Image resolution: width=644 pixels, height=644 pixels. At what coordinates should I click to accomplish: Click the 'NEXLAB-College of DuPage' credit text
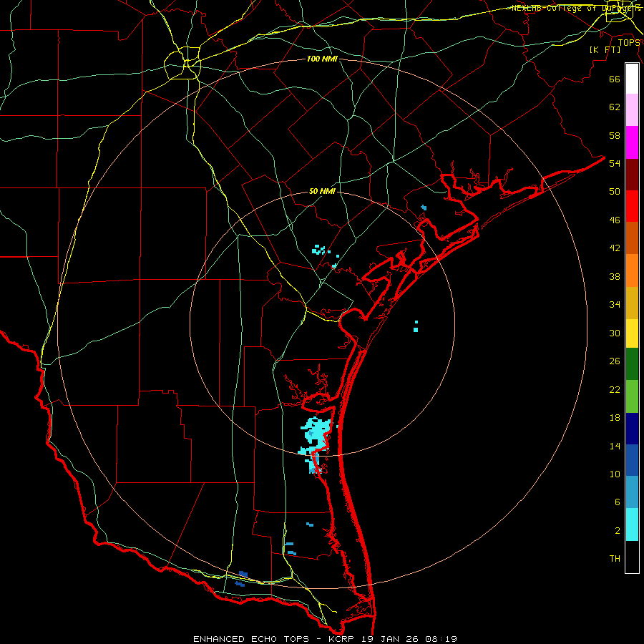click(575, 8)
